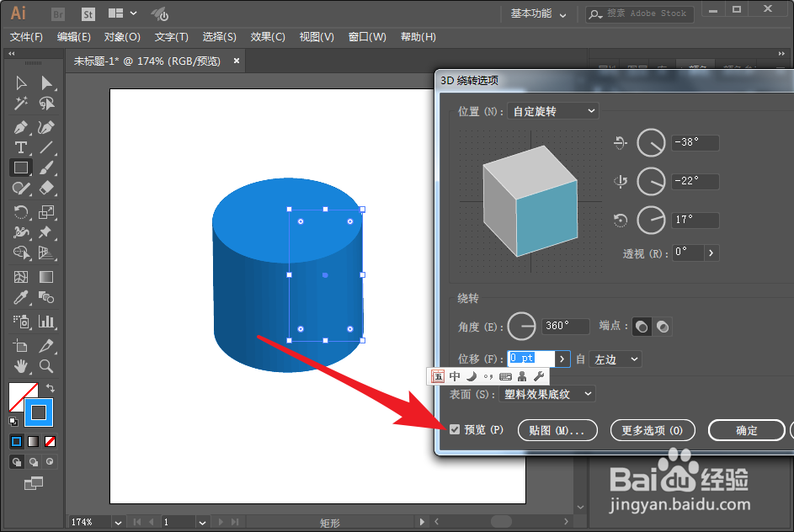
Task: Open the 文件(F) menu
Action: pyautogui.click(x=26, y=37)
